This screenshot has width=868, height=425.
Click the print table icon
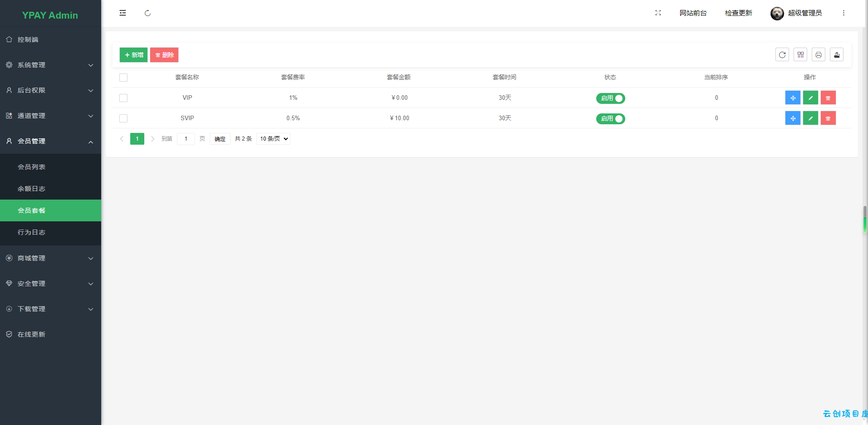pyautogui.click(x=819, y=55)
